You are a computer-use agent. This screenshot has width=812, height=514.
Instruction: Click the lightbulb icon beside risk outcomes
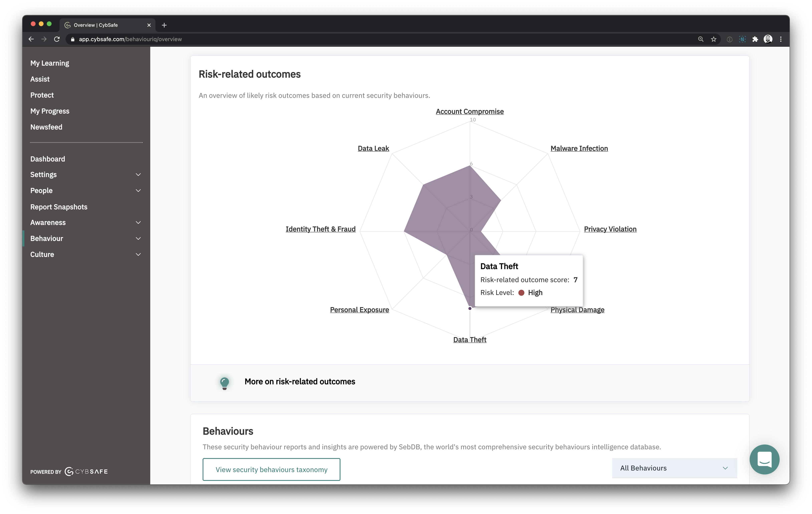point(224,383)
